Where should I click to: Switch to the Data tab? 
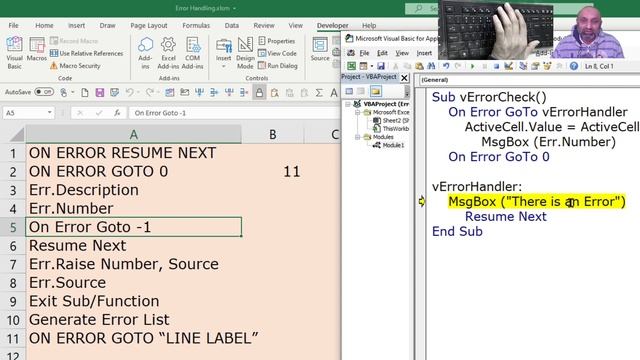pos(231,25)
